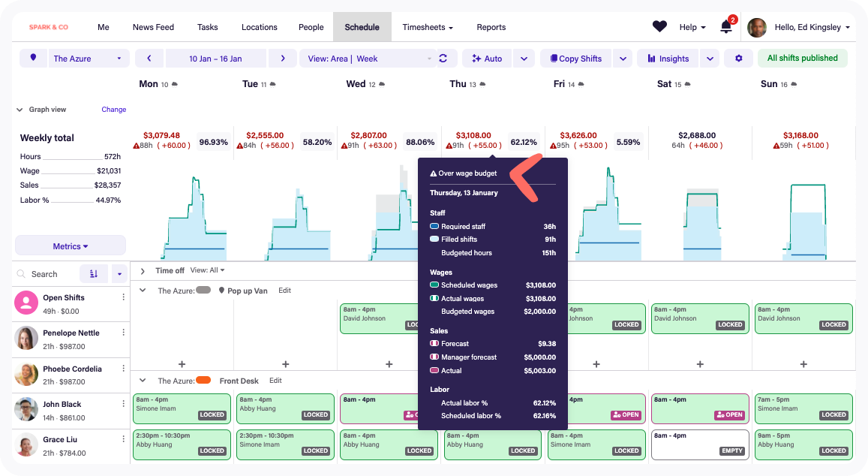Toggle the Pop up Van area switch
The height and width of the screenshot is (476, 868).
click(203, 291)
